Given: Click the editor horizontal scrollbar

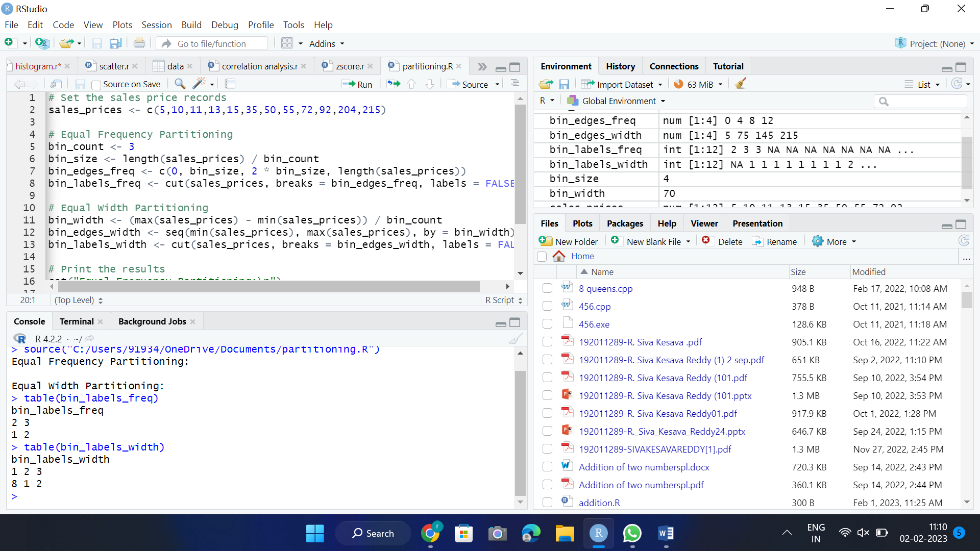Looking at the screenshot, I should (268, 287).
